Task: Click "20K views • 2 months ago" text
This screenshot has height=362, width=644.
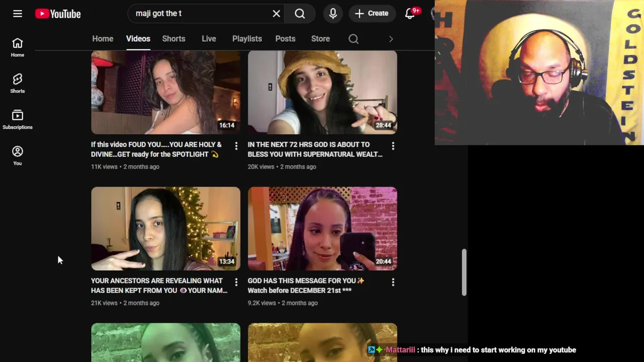Action: click(x=282, y=166)
